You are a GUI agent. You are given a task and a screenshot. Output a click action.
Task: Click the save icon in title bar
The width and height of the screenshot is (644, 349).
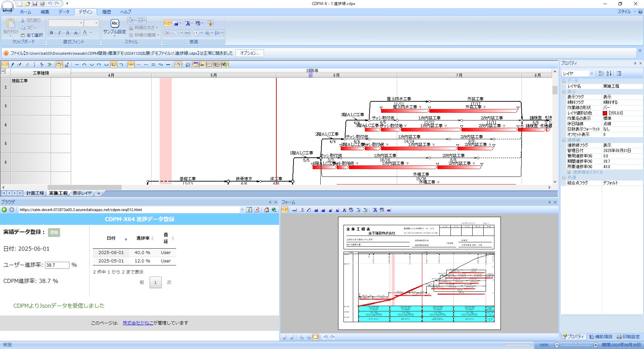tap(35, 4)
